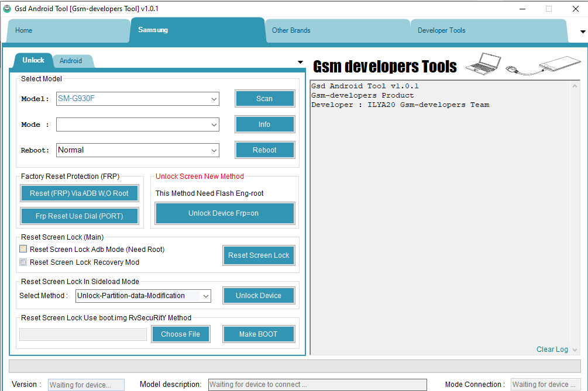This screenshot has width=588, height=391.
Task: Click the bottom progress bar
Action: click(x=295, y=366)
